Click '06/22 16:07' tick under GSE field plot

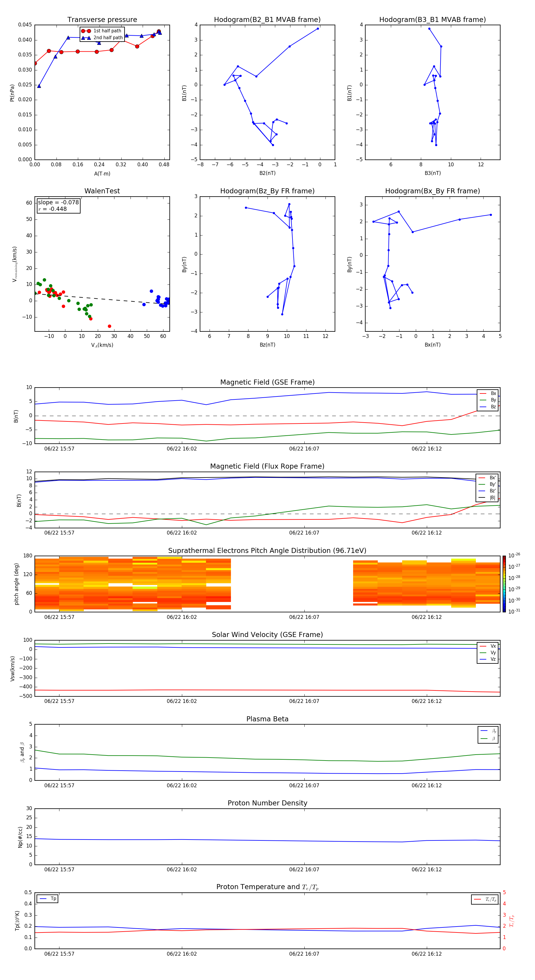tap(304, 448)
